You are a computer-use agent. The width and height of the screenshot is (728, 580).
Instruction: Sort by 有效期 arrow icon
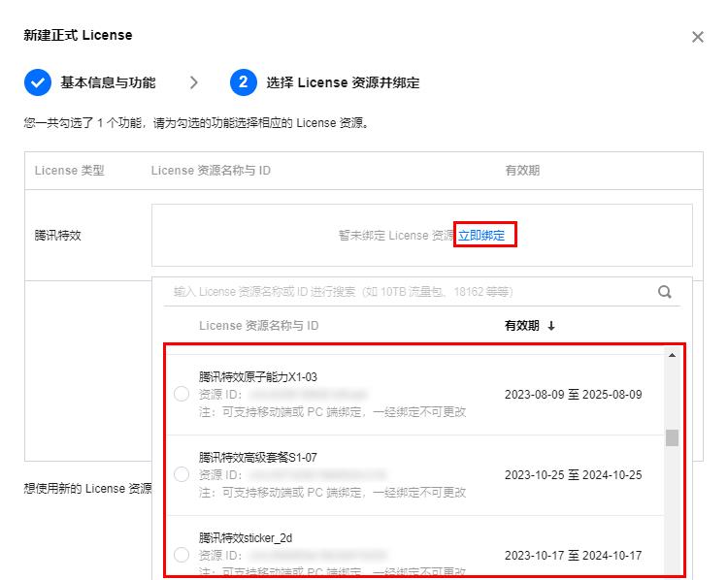551,326
